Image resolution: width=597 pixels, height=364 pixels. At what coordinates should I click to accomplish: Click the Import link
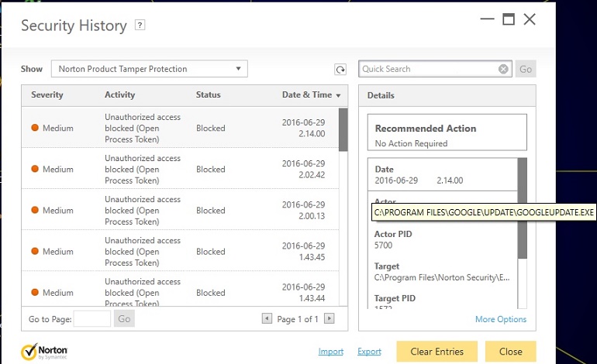tap(330, 352)
